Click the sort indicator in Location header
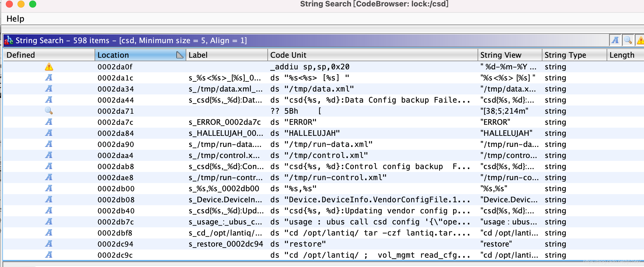This screenshot has height=267, width=644. (x=180, y=55)
